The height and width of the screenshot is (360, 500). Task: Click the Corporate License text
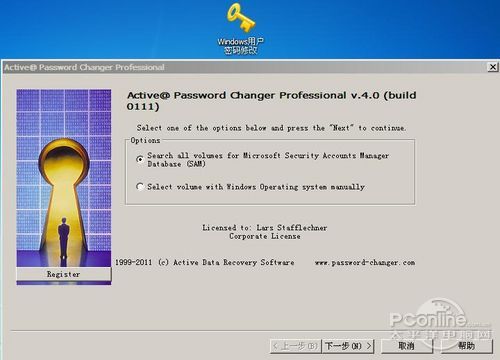[265, 236]
